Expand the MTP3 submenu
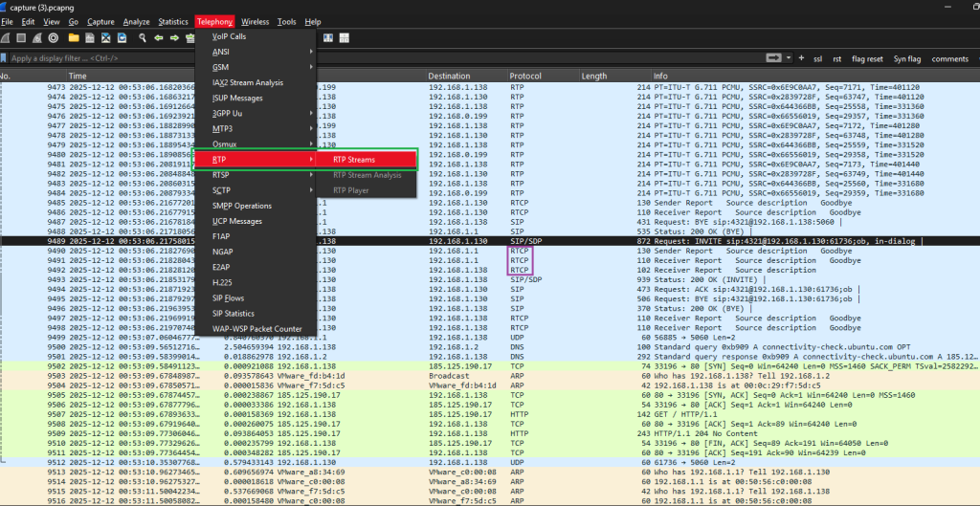 point(255,129)
